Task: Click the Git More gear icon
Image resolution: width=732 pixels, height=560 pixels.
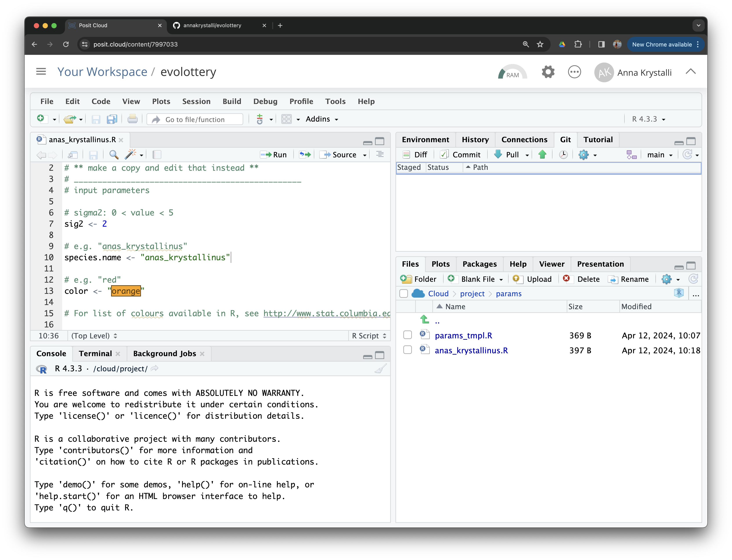Action: (x=584, y=155)
